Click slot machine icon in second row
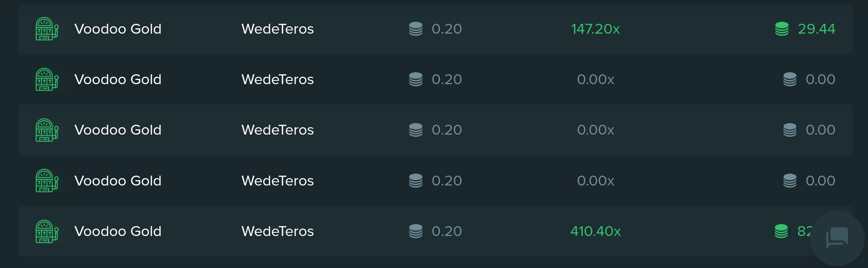Image resolution: width=868 pixels, height=268 pixels. (47, 79)
